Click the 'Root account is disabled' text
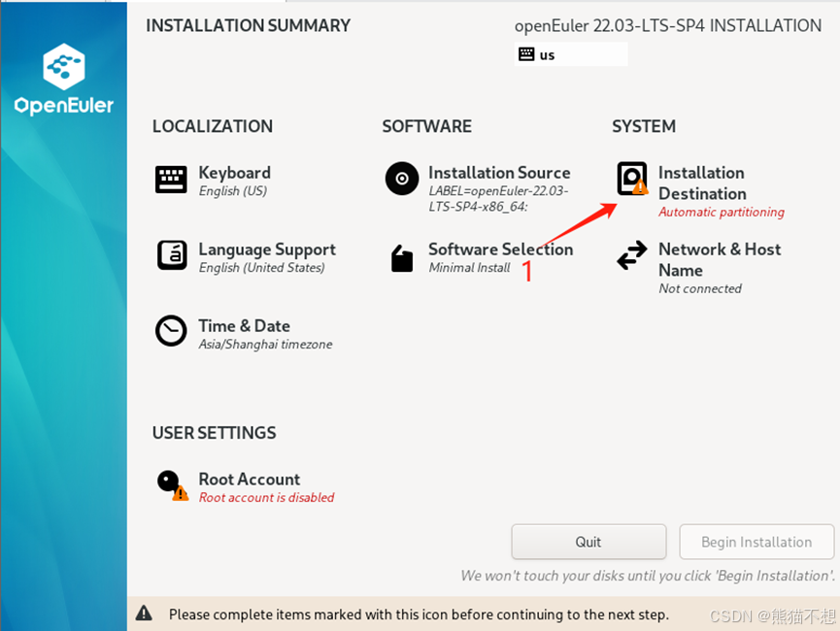Image resolution: width=840 pixels, height=631 pixels. pos(266,498)
